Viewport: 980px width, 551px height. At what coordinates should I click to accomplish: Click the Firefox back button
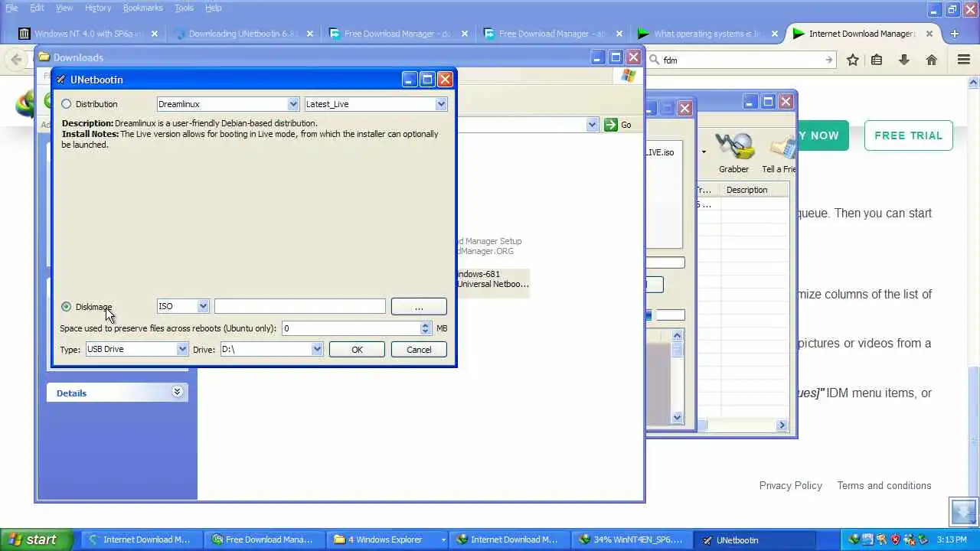[16, 60]
